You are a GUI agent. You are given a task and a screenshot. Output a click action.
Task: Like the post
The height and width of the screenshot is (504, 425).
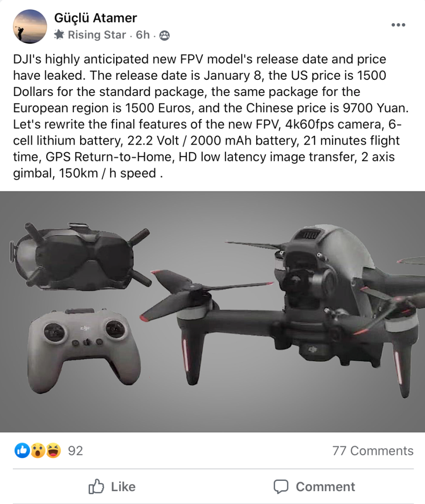(x=112, y=487)
